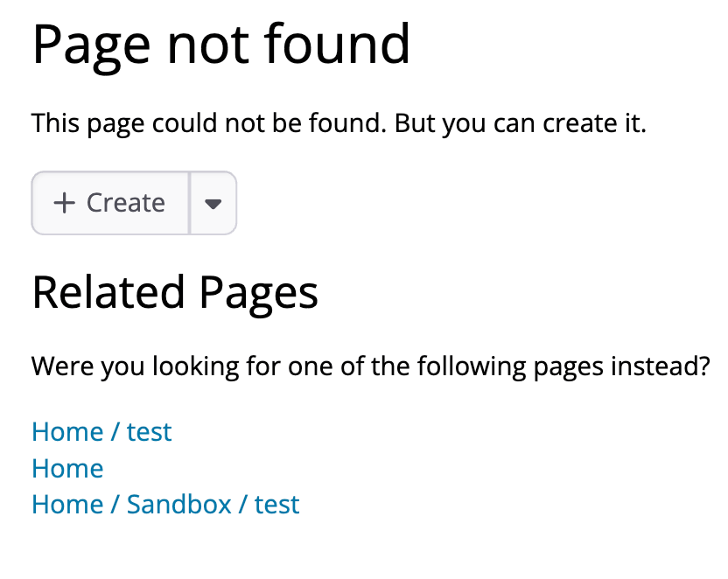Click "Home" in the "Home / test" link

(67, 432)
